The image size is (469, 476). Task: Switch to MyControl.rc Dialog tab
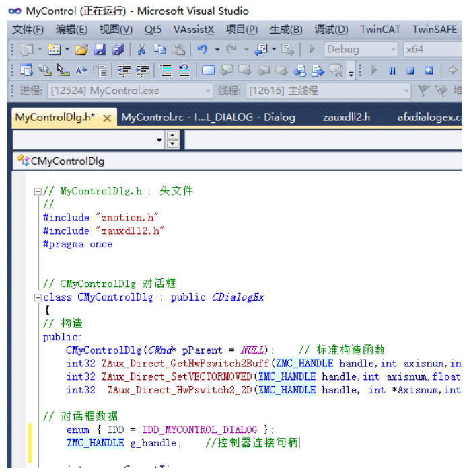coord(208,117)
